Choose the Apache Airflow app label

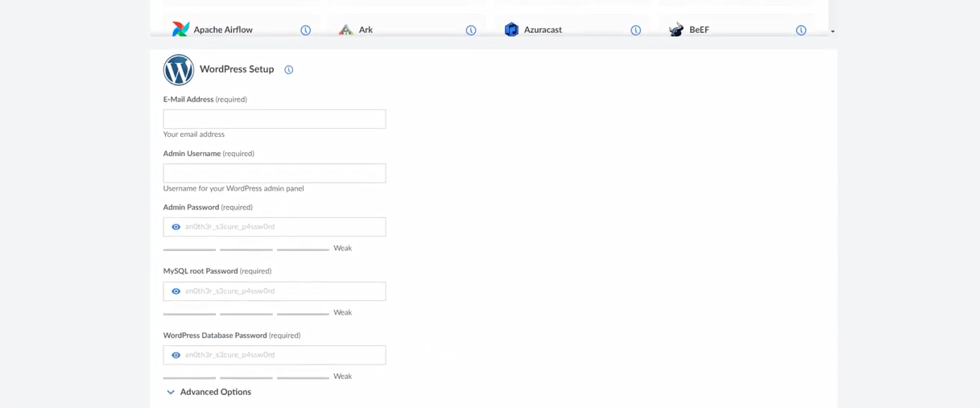click(223, 30)
